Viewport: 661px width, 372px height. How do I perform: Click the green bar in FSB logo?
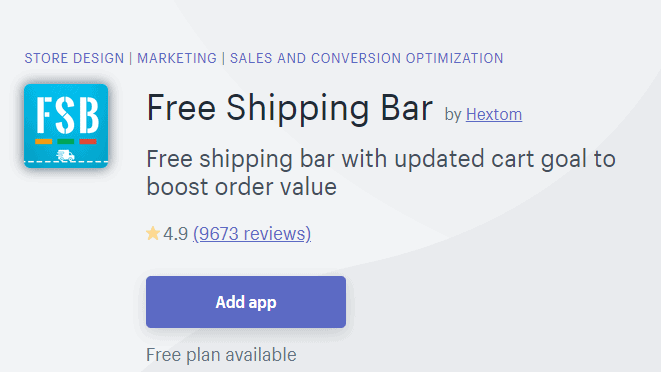[66, 141]
